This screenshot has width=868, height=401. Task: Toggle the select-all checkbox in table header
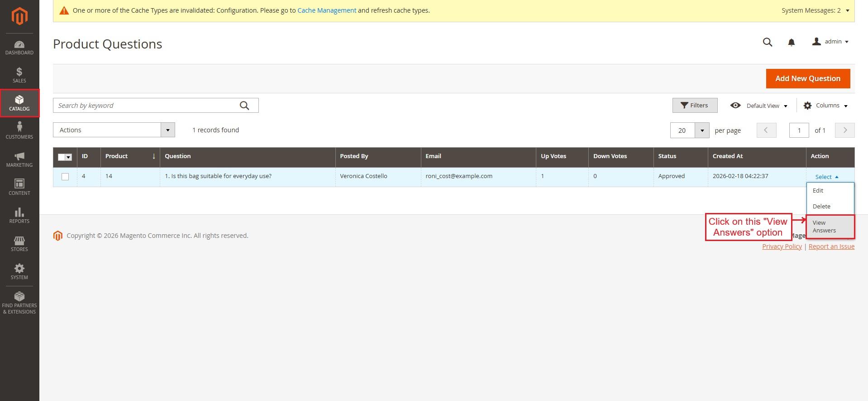click(62, 157)
